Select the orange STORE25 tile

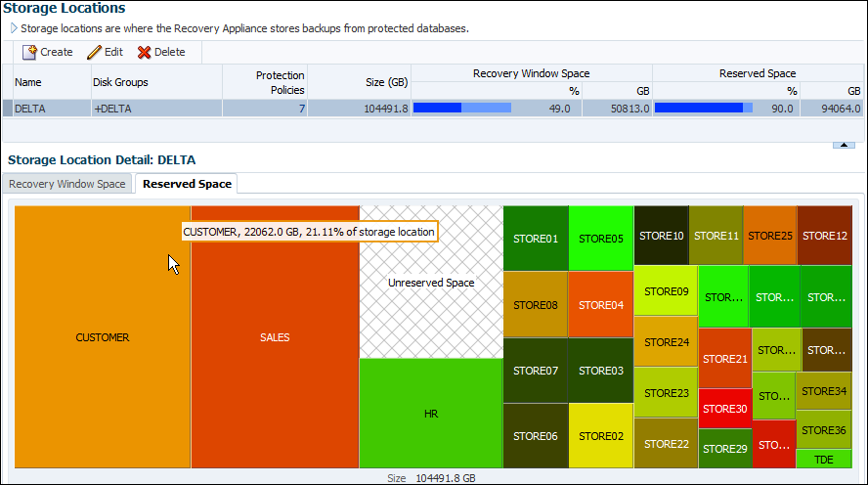coord(770,236)
